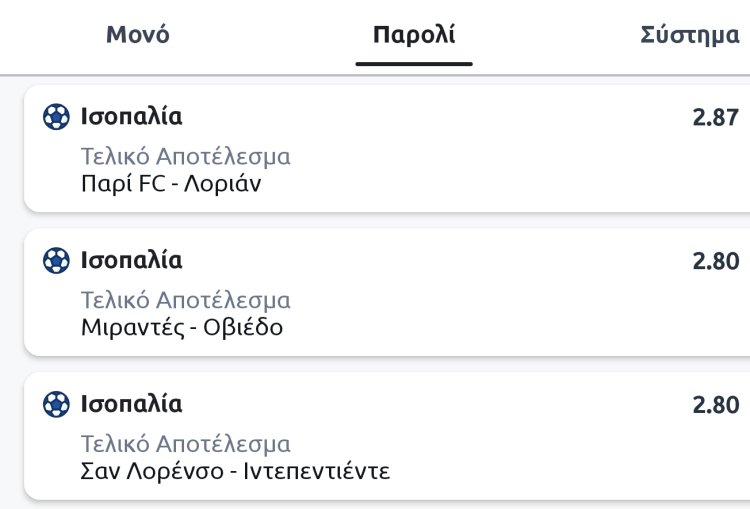Screen dimensions: 750x509
Task: Click Τελικό Αποτέλεσμα under Παρί FC bet
Action: pos(186,157)
